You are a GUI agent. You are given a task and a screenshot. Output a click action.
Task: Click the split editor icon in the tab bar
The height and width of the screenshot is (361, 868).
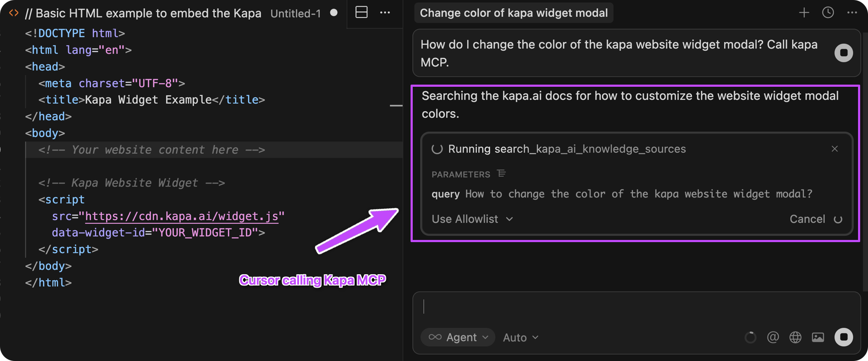pos(361,13)
